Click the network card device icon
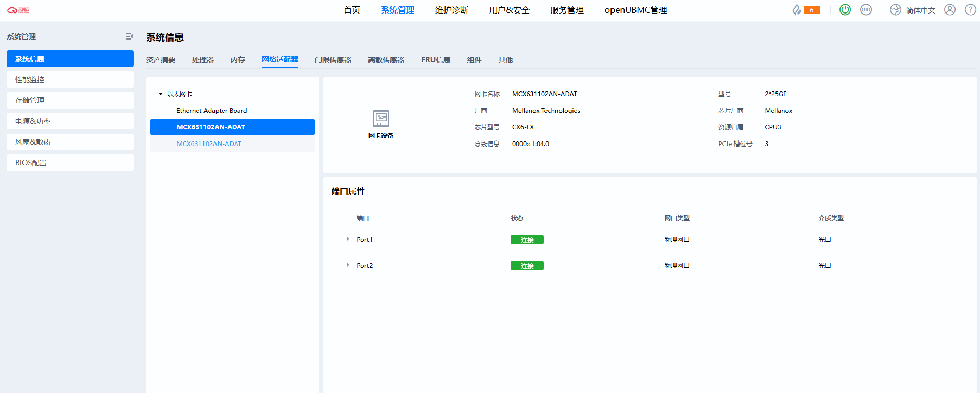The height and width of the screenshot is (393, 980). (x=380, y=119)
